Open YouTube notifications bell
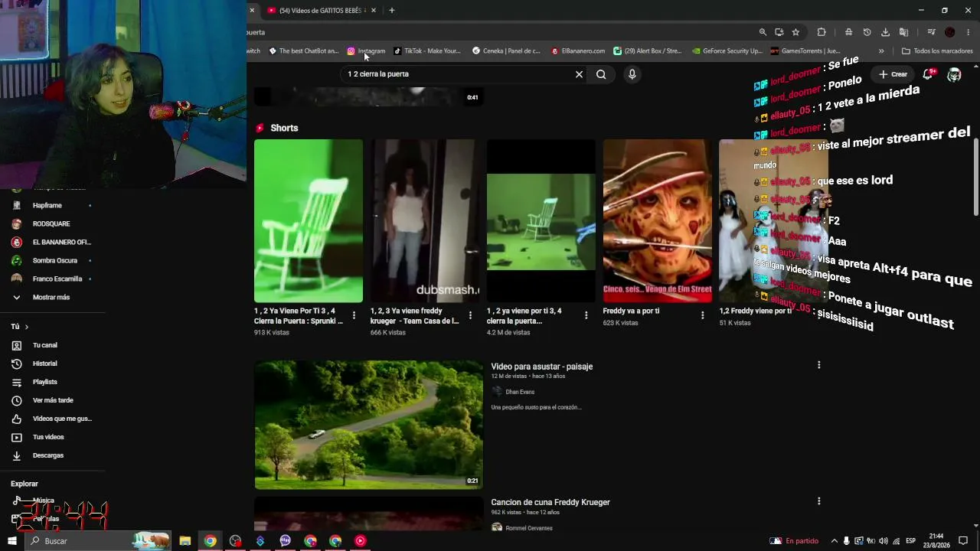 [928, 74]
